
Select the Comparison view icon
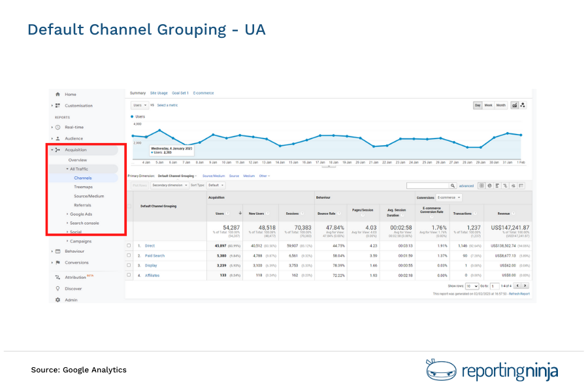(505, 186)
